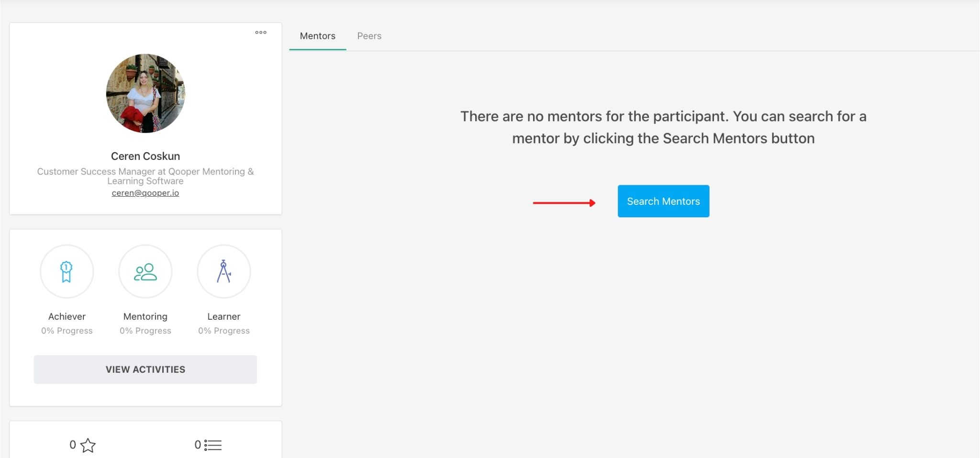Select the Learner compass icon
Screen dimensions: 980x458
(224, 271)
